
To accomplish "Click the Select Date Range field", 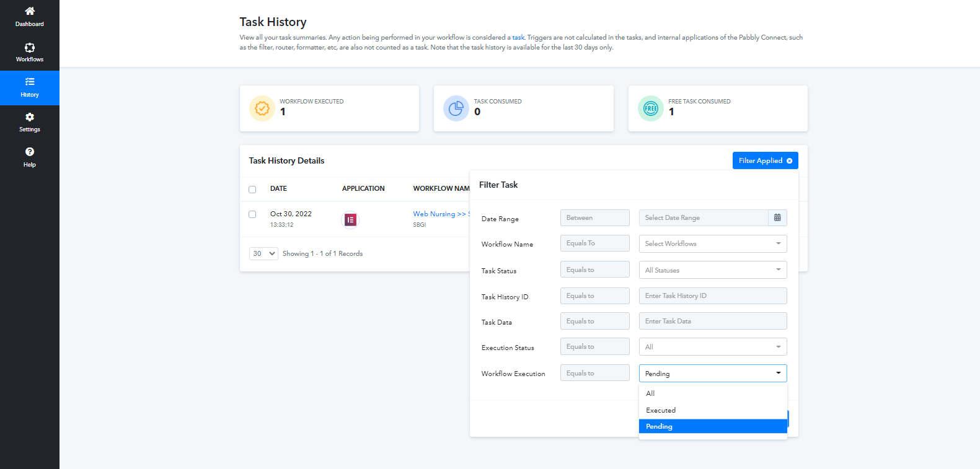I will 704,217.
